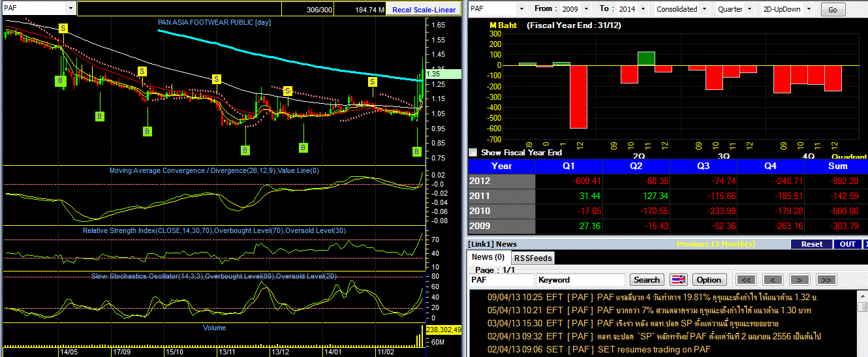Click the leftmost yellow S sell marker near 14/05

(x=63, y=28)
